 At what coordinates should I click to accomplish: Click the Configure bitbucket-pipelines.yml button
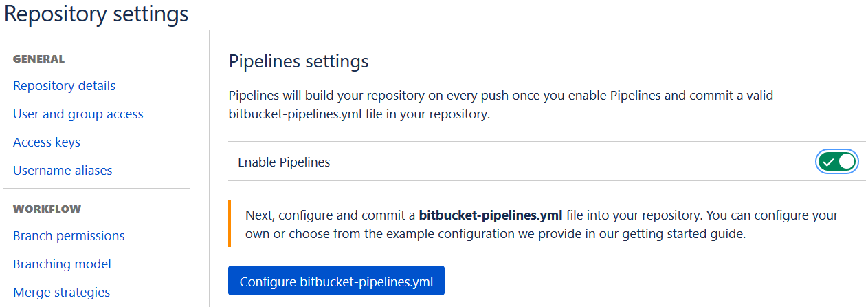(x=336, y=281)
